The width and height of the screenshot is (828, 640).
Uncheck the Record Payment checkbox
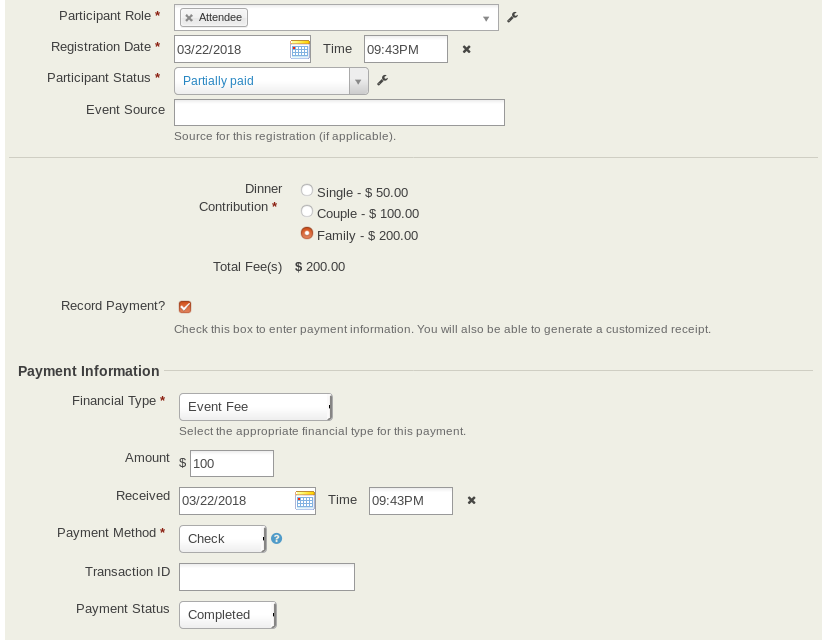click(185, 306)
